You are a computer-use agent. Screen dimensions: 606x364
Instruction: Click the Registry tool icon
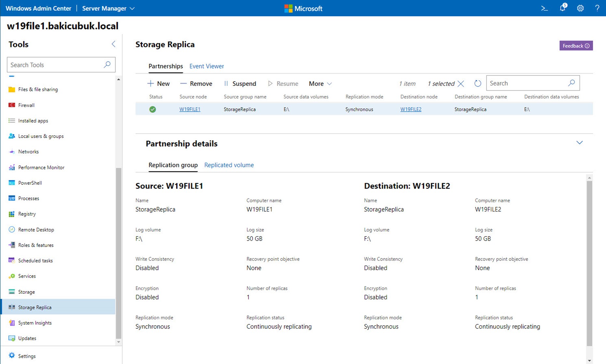click(x=12, y=214)
